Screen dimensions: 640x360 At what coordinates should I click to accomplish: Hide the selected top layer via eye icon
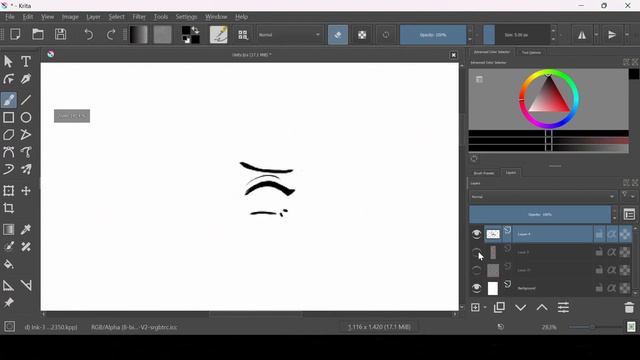(476, 234)
